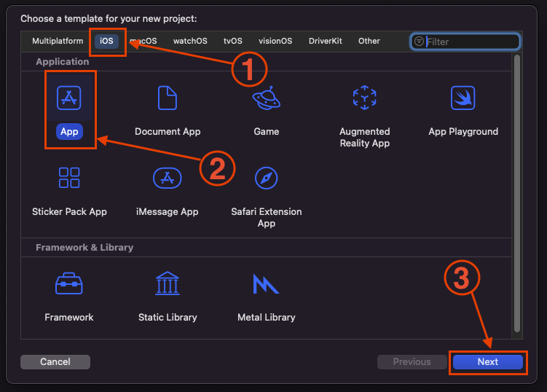Image resolution: width=547 pixels, height=392 pixels.
Task: Click the disabled Previous button
Action: [x=412, y=362]
